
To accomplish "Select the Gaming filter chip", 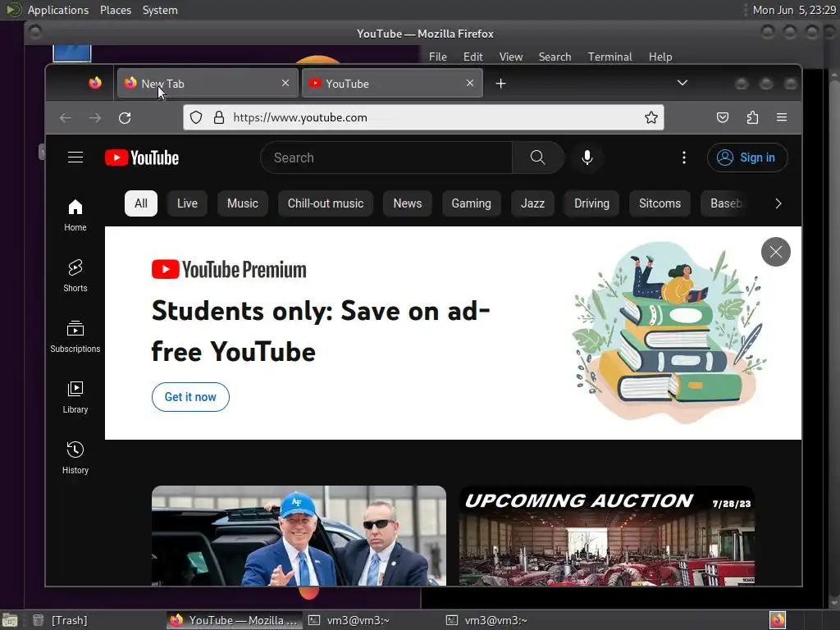I will pos(472,203).
